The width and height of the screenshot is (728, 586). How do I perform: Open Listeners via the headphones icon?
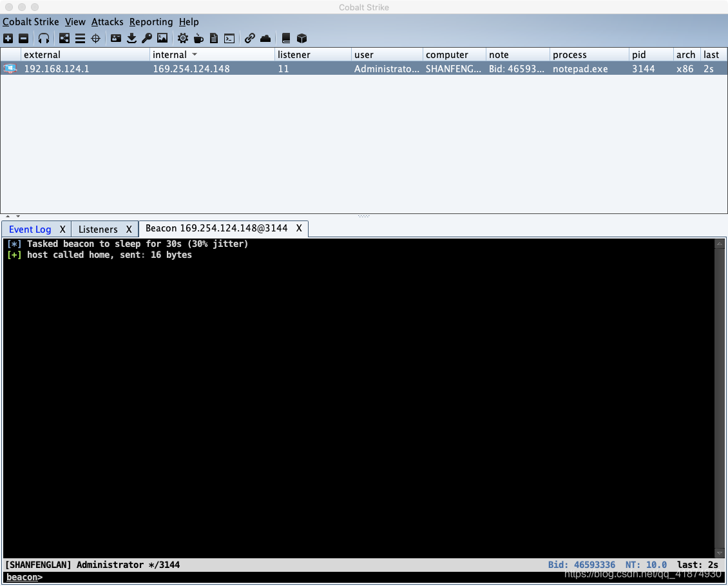pyautogui.click(x=44, y=39)
